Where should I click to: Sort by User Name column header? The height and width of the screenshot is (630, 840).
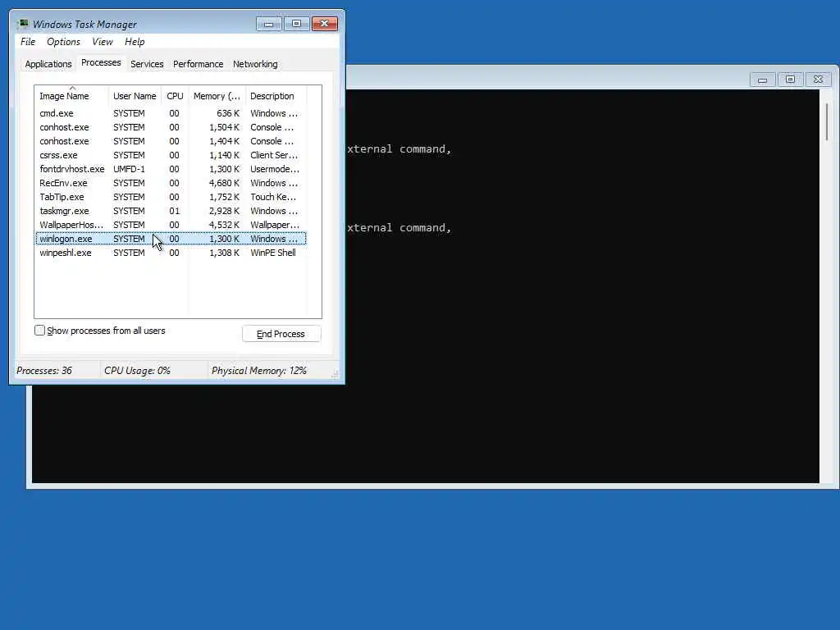(x=135, y=96)
